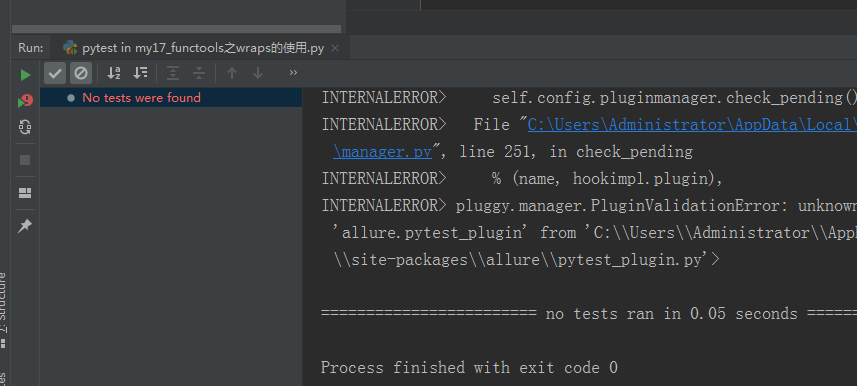Toggle Show Passed tests checkmark
Screen dimensions: 857x386
pos(55,73)
